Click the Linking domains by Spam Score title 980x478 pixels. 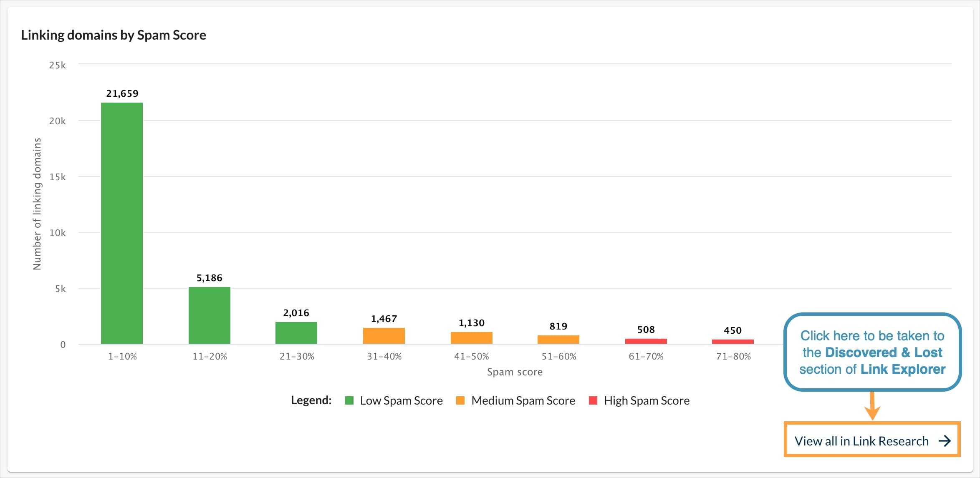[x=113, y=35]
